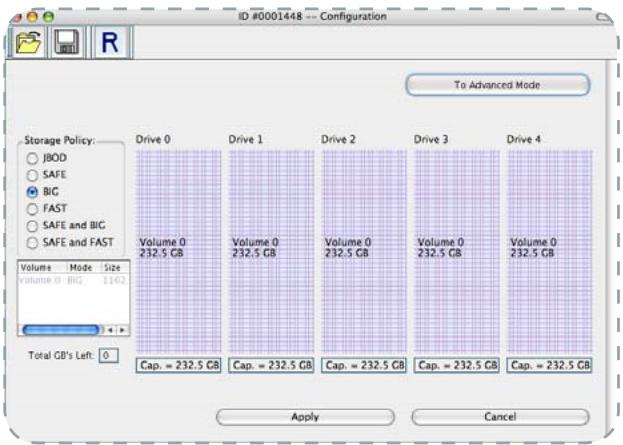The width and height of the screenshot is (623, 445).
Task: Click Drive 1 volume block
Action: [271, 251]
